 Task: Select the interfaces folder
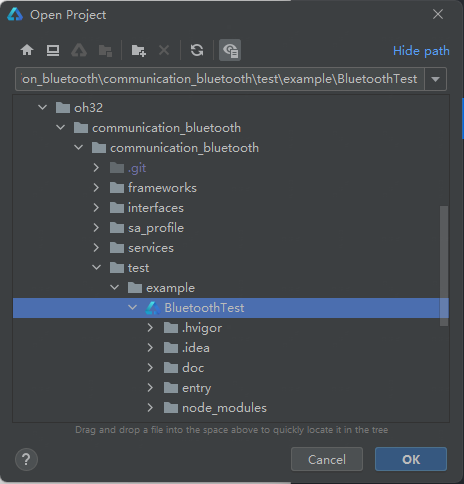(x=156, y=208)
